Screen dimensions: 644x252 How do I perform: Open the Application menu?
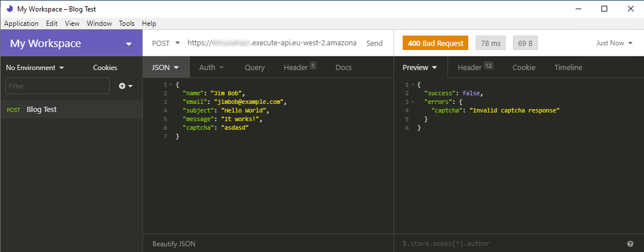click(21, 24)
